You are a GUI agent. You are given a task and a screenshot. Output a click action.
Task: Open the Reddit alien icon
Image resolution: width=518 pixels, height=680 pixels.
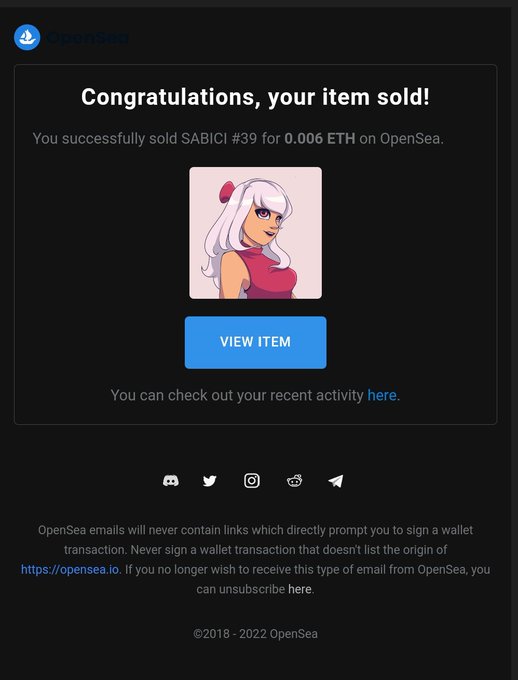click(295, 481)
